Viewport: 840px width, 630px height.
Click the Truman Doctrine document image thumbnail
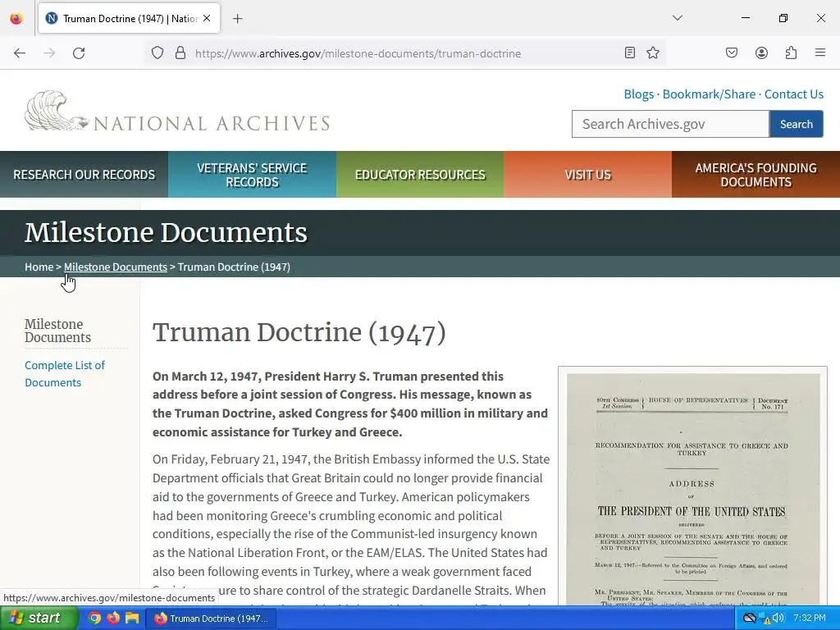(x=692, y=486)
